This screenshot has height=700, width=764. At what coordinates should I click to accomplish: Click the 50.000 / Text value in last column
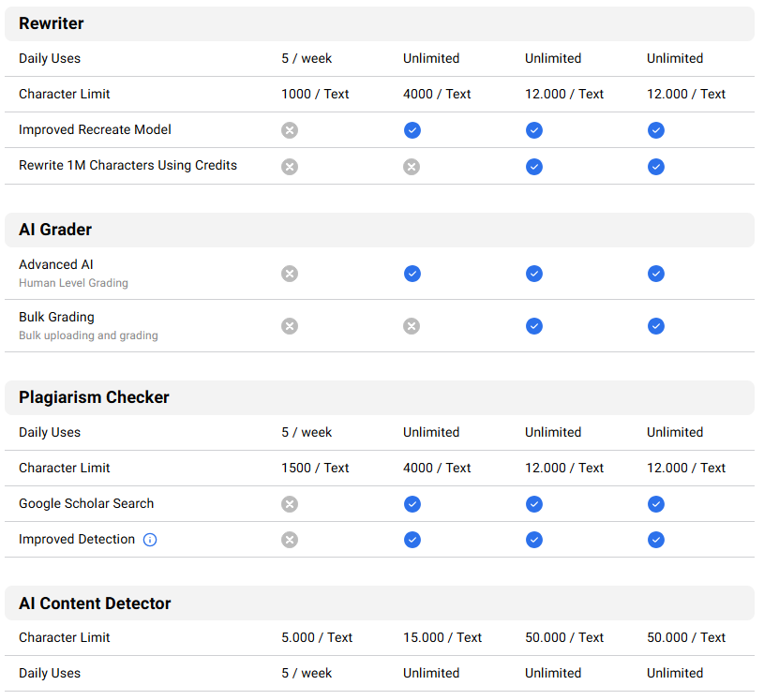tap(686, 637)
